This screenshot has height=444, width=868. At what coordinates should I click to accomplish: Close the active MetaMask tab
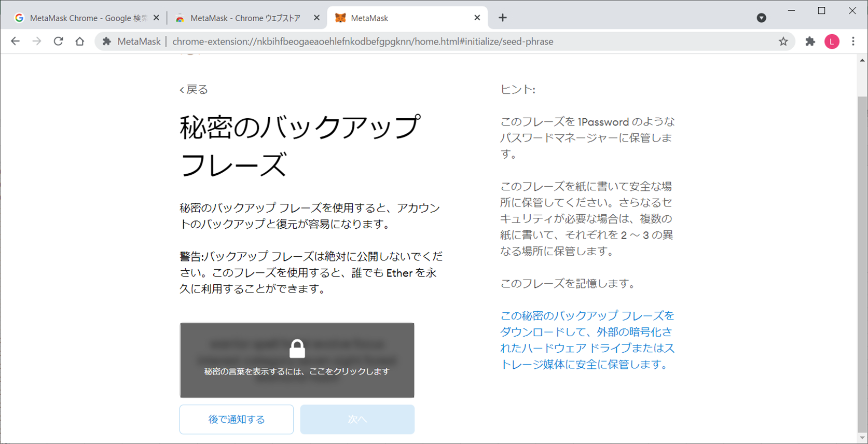click(x=477, y=18)
